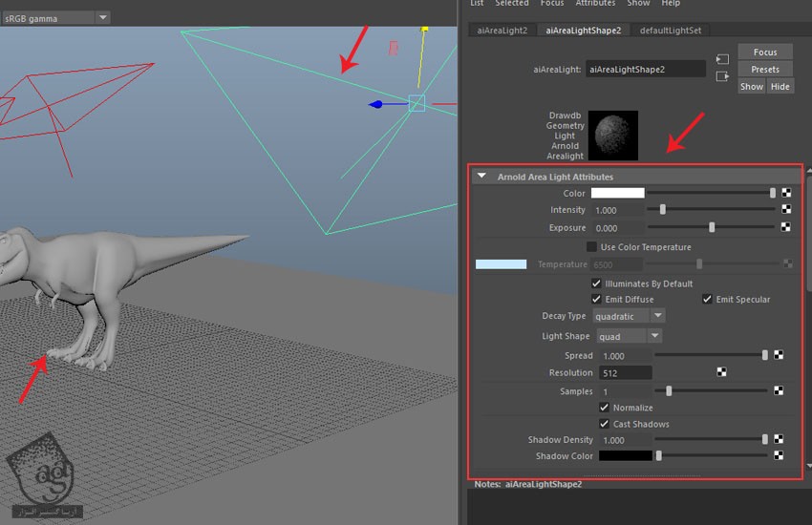Click the go to output connection icon
The image size is (812, 525).
pos(722,76)
